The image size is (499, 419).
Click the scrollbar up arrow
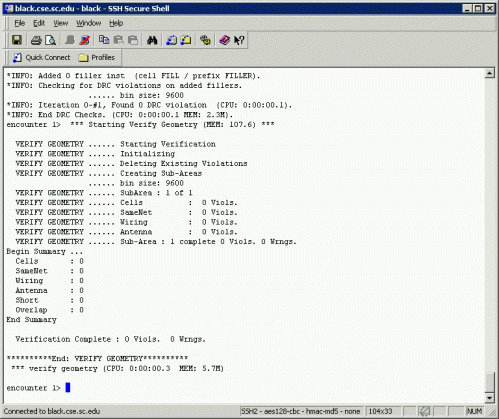pos(489,73)
